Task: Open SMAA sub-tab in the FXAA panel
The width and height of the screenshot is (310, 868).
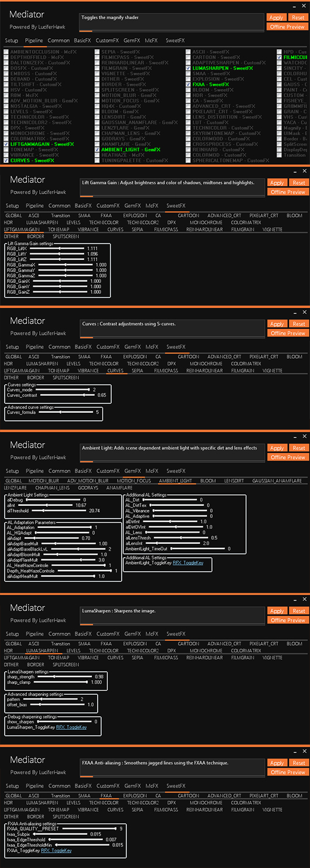Action: [x=84, y=796]
